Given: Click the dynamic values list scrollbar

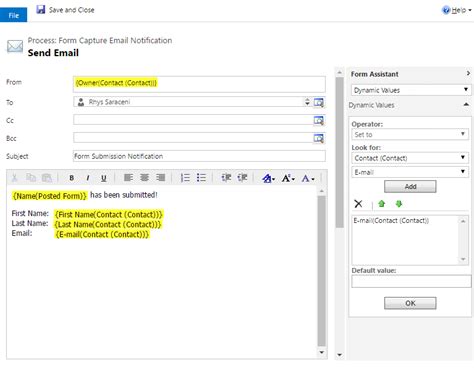Looking at the screenshot, I should [463, 240].
